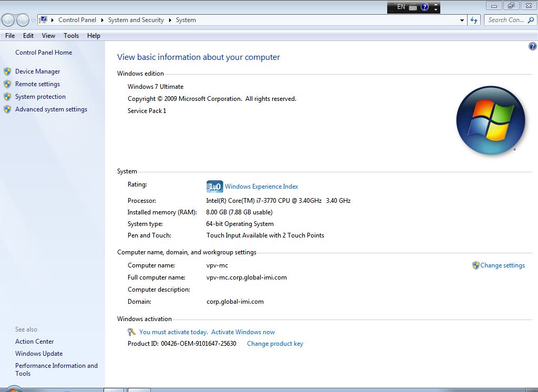Go forward with the Forward arrow button
The height and width of the screenshot is (392, 538).
click(x=23, y=20)
